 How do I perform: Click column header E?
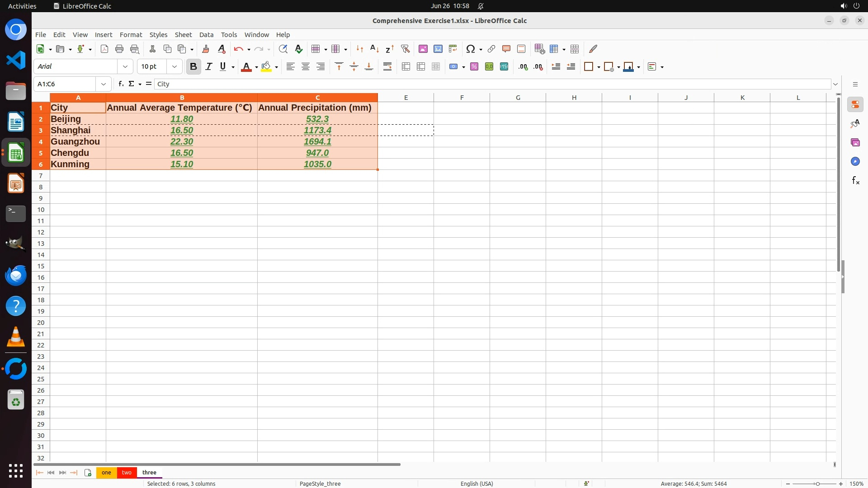tap(406, 97)
